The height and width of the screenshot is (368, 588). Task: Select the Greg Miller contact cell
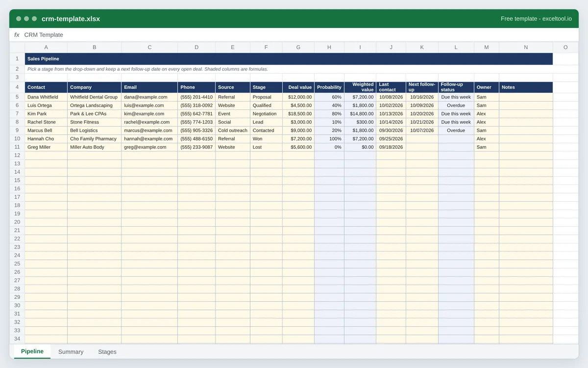pos(46,147)
